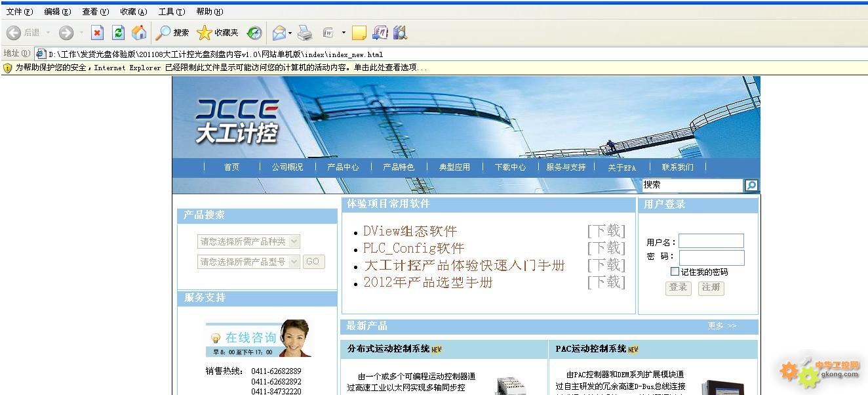This screenshot has width=868, height=395.
Task: Click the Forward arrow button
Action: 66,33
